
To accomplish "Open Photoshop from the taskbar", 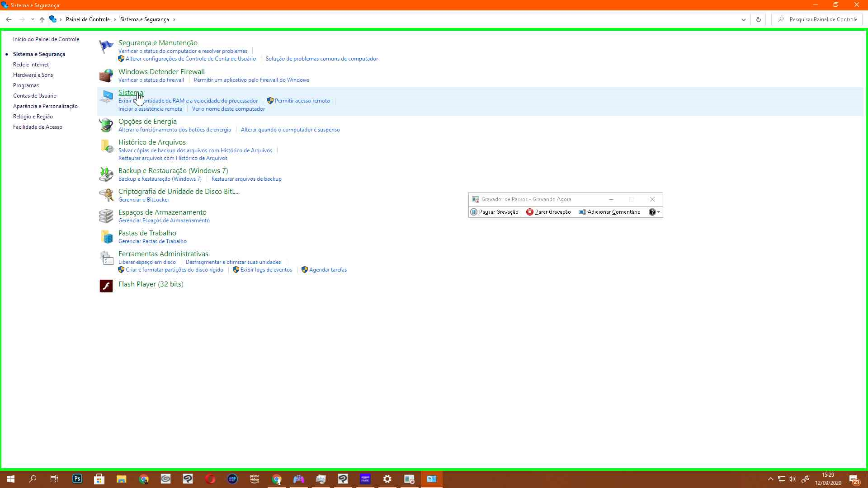I will (x=77, y=479).
